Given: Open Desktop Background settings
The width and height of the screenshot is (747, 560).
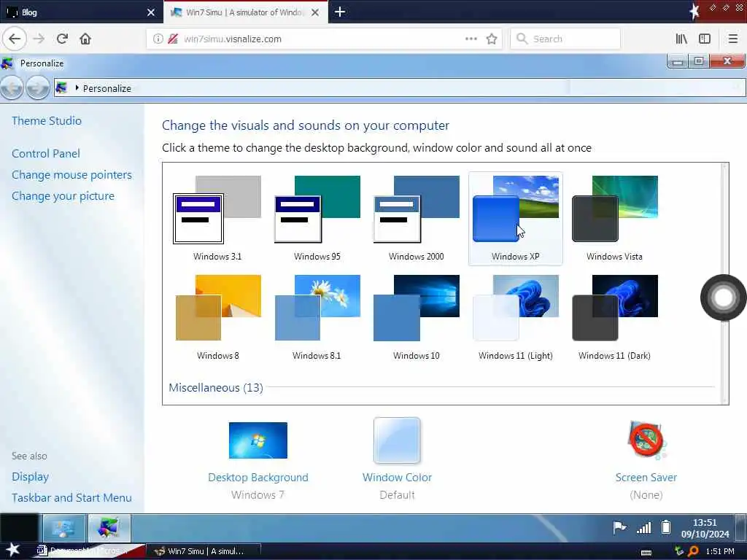Looking at the screenshot, I should coord(258,461).
